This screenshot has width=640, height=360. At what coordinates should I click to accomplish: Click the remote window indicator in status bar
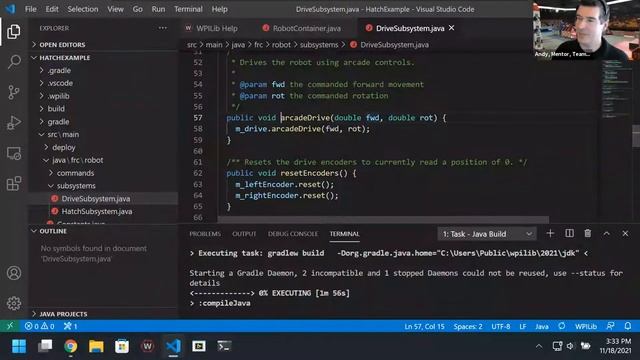coord(10,326)
